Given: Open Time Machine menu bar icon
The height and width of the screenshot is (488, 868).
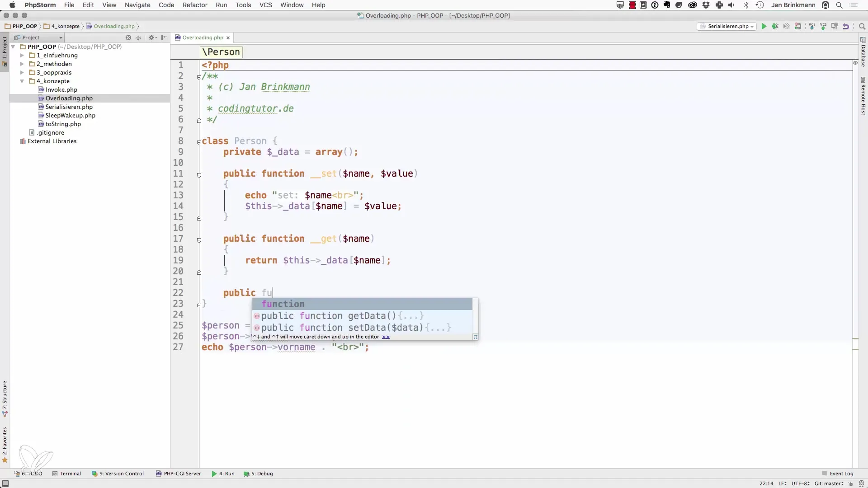Looking at the screenshot, I should click(760, 5).
